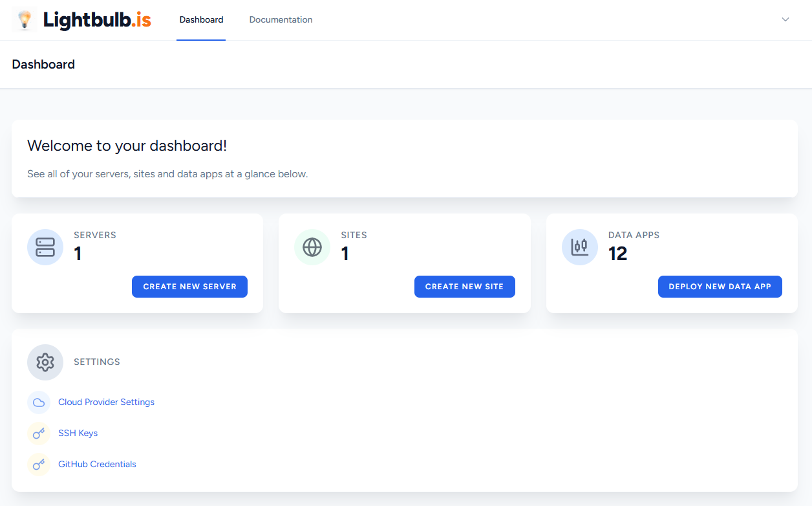Click the Data Apps chart icon

pos(580,247)
